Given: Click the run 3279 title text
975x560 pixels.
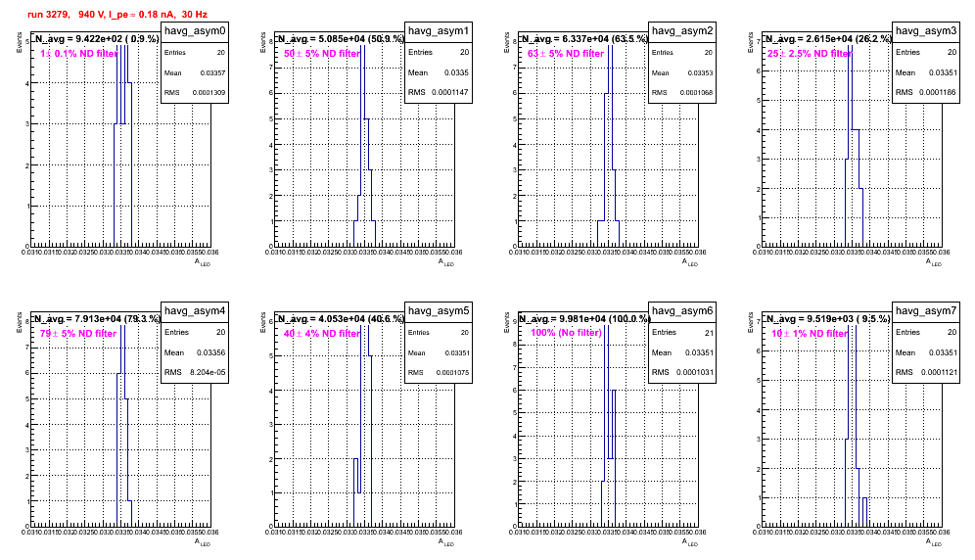Looking at the screenshot, I should tap(117, 15).
